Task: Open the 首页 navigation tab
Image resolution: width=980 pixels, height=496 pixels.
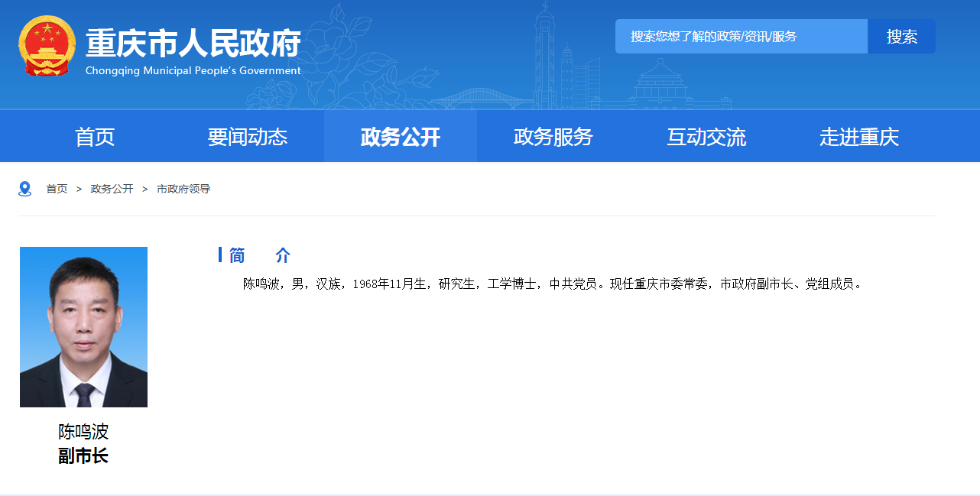Action: [x=95, y=137]
